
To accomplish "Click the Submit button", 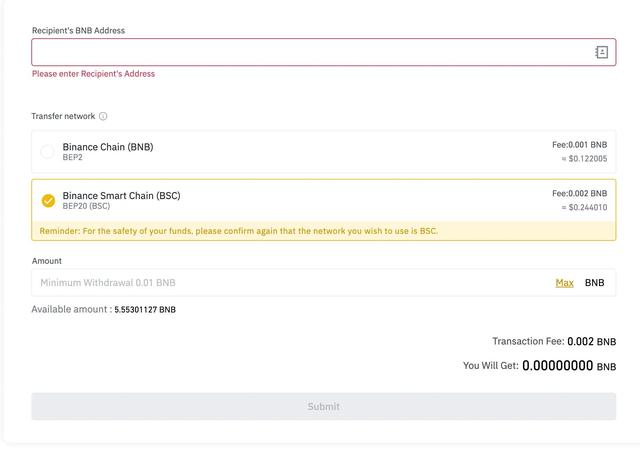I will click(x=324, y=407).
